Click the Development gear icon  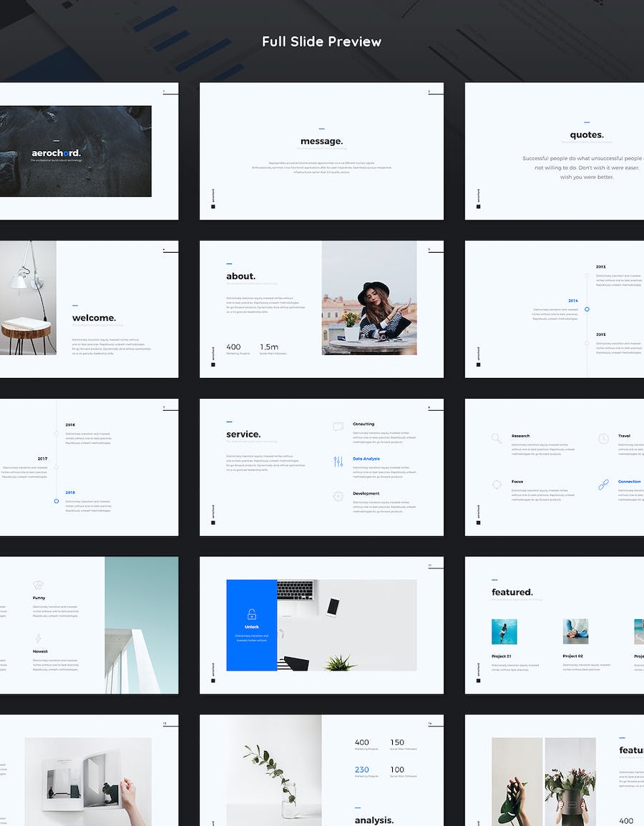pos(338,496)
